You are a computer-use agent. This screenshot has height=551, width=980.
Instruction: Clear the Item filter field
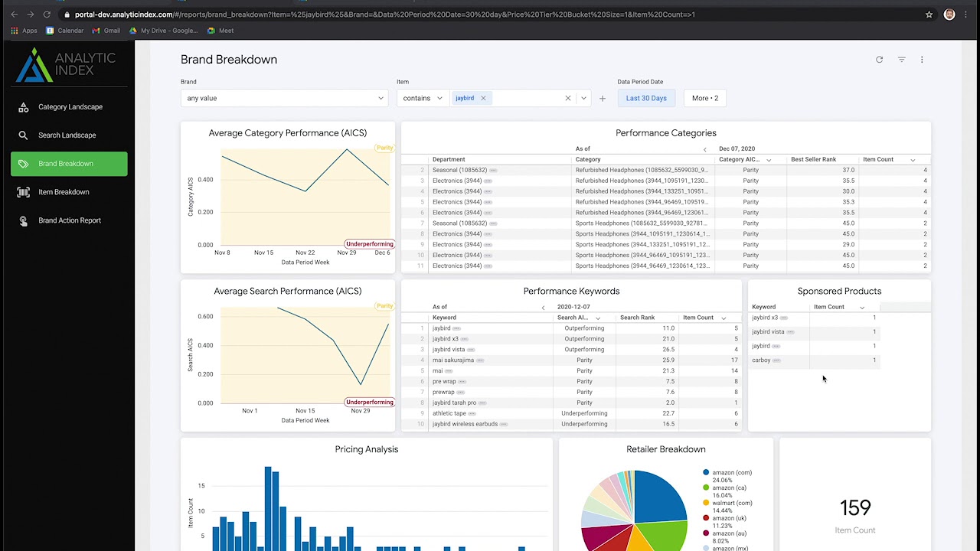(x=567, y=98)
